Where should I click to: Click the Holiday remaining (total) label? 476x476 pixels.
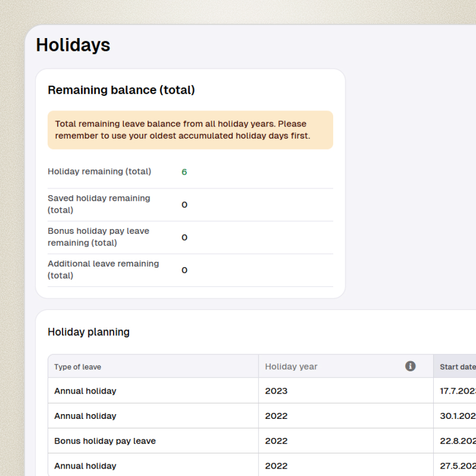click(99, 171)
